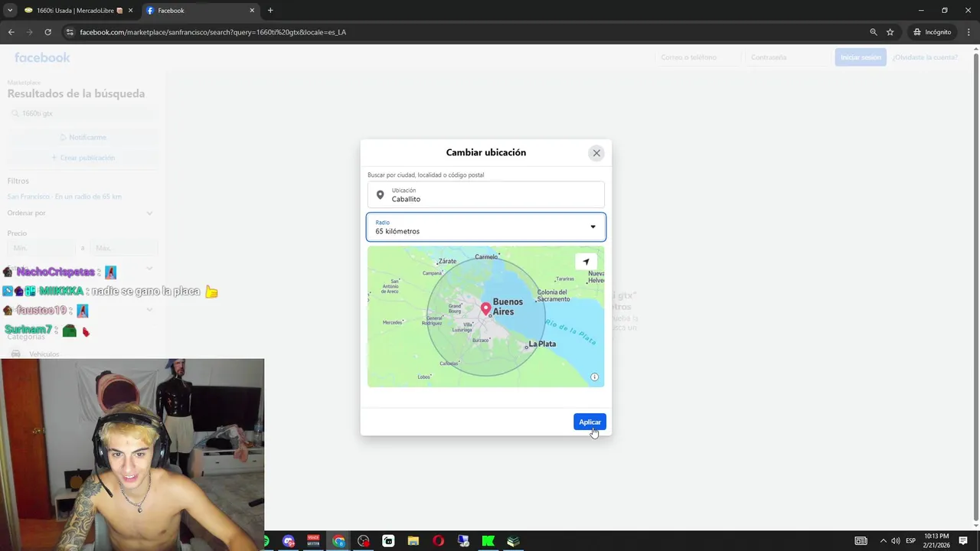Expand the Ordenar por filter
980x551 pixels.
[x=80, y=213]
